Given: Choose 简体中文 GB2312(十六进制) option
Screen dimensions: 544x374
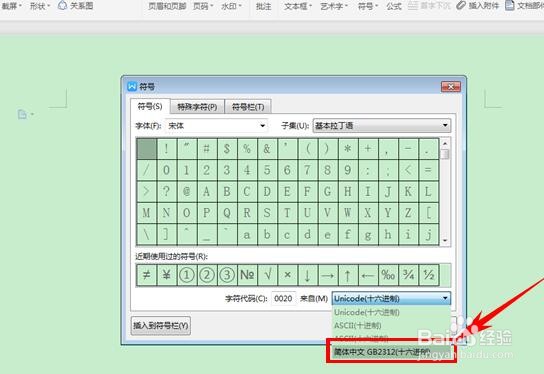Looking at the screenshot, I should tap(391, 352).
